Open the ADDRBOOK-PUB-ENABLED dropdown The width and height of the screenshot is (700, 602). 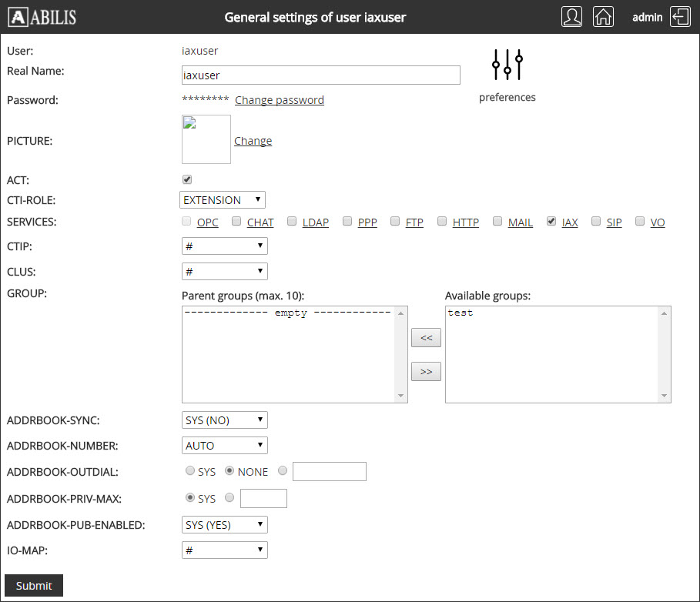pos(225,525)
